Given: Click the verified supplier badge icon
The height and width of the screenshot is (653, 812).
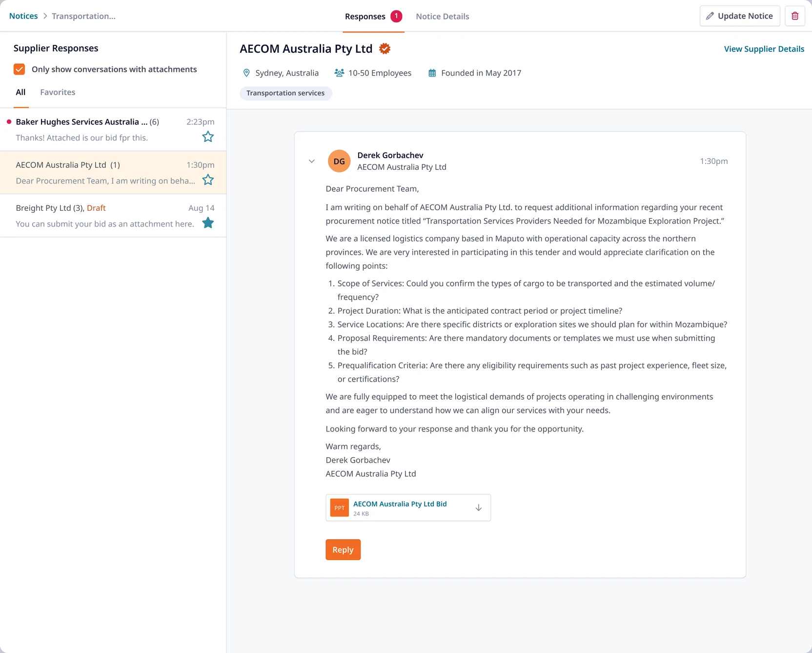Looking at the screenshot, I should pos(385,49).
